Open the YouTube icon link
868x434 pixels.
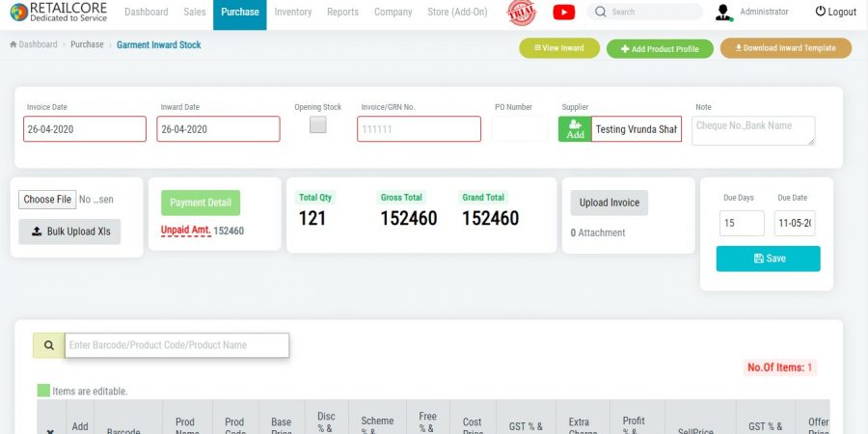563,12
